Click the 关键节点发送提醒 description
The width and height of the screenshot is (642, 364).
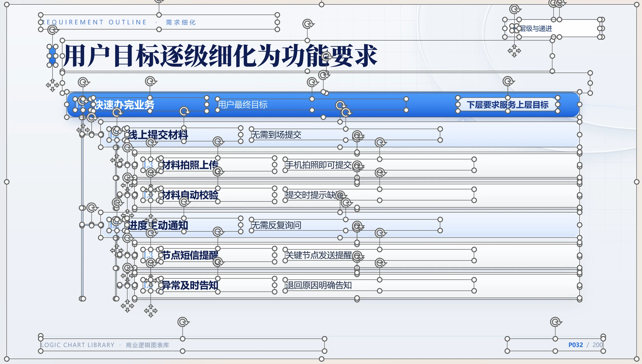tap(319, 255)
